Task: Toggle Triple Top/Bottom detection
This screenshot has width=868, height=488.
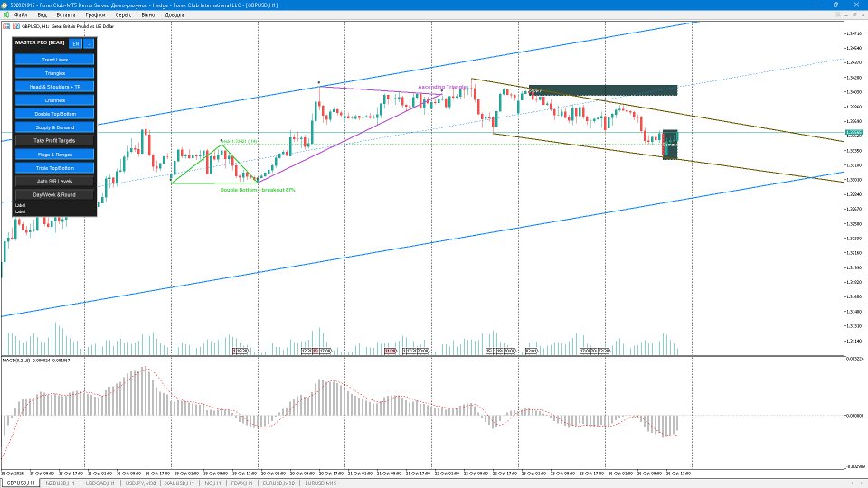Action: [55, 168]
